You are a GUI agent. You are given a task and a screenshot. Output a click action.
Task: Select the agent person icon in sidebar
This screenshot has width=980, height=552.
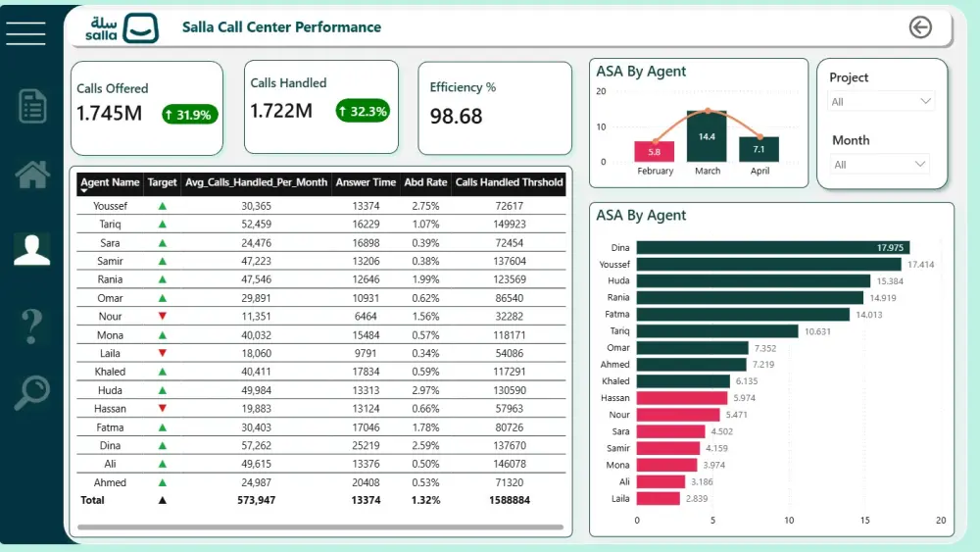coord(32,250)
